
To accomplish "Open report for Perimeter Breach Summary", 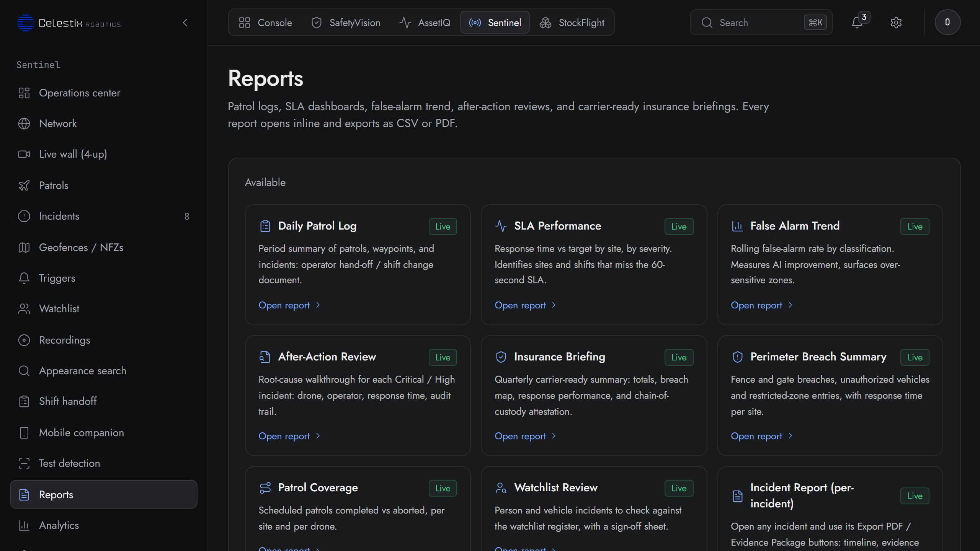I will (x=761, y=436).
